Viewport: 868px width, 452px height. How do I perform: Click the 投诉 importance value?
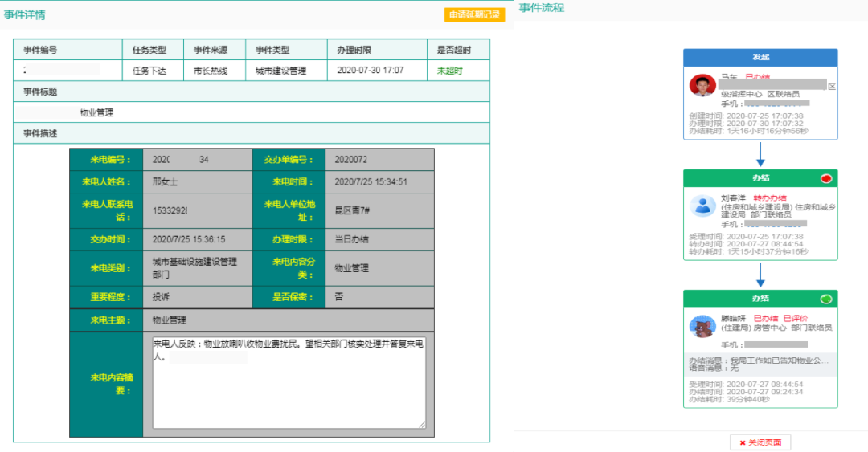click(x=161, y=297)
